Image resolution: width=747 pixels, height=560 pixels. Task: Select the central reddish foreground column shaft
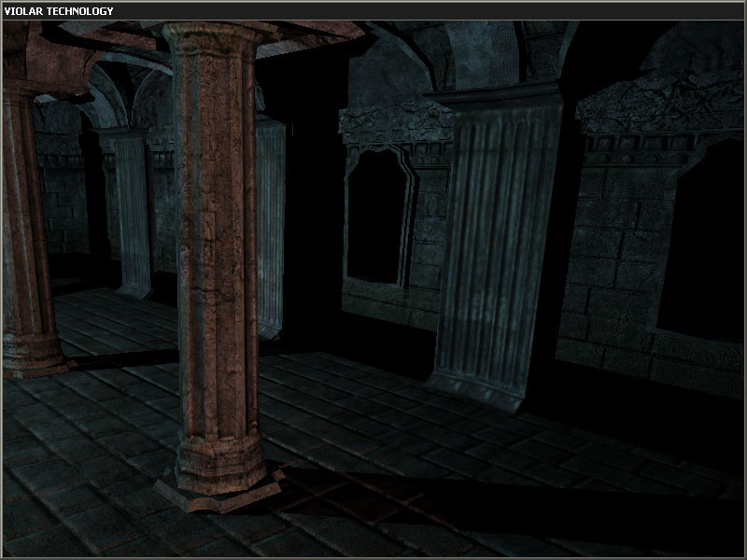pos(218,238)
